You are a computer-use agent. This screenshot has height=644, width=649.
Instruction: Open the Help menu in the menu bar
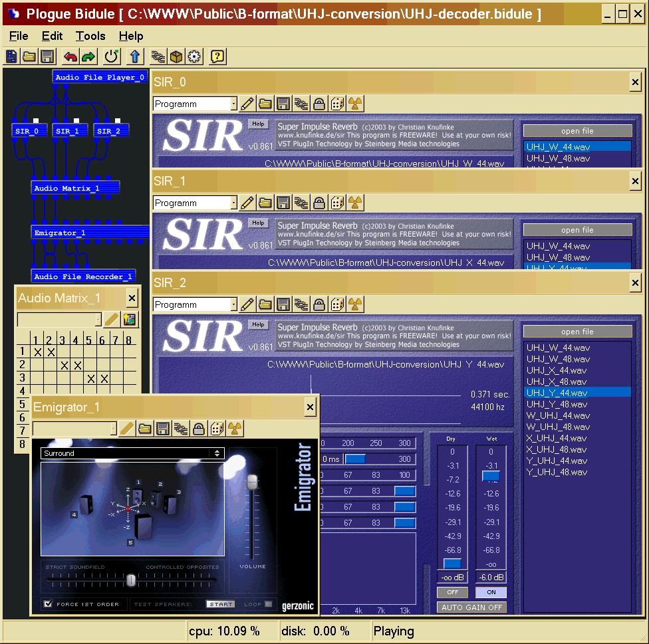click(x=131, y=36)
